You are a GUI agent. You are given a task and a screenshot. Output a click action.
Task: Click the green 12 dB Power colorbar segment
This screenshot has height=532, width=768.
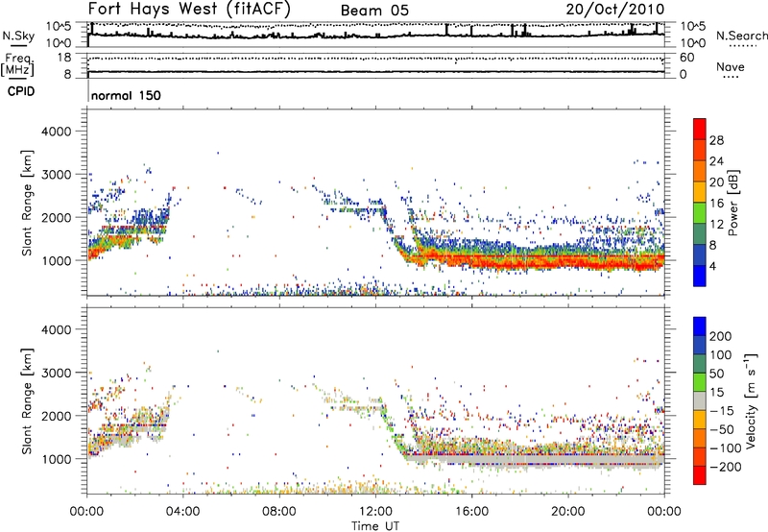click(700, 213)
